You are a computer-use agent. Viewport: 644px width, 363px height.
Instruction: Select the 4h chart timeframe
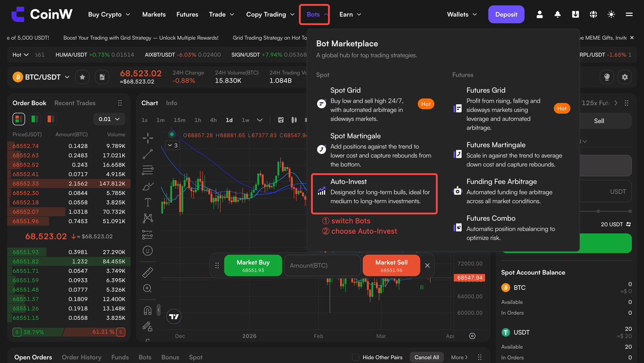213,120
